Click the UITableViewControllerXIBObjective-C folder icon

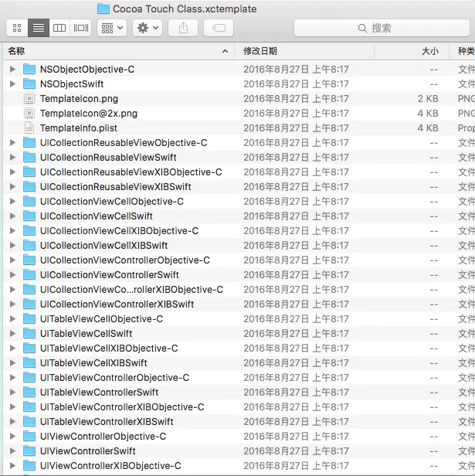(x=29, y=406)
